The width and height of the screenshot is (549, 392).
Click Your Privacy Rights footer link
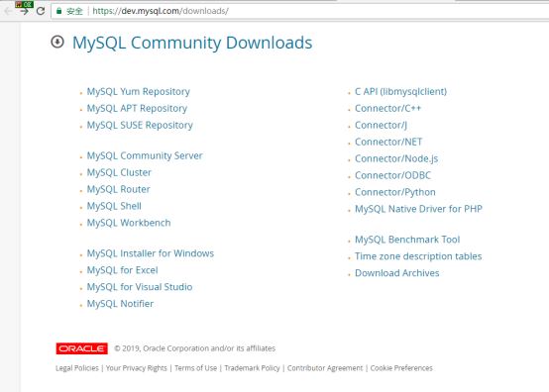tap(136, 368)
